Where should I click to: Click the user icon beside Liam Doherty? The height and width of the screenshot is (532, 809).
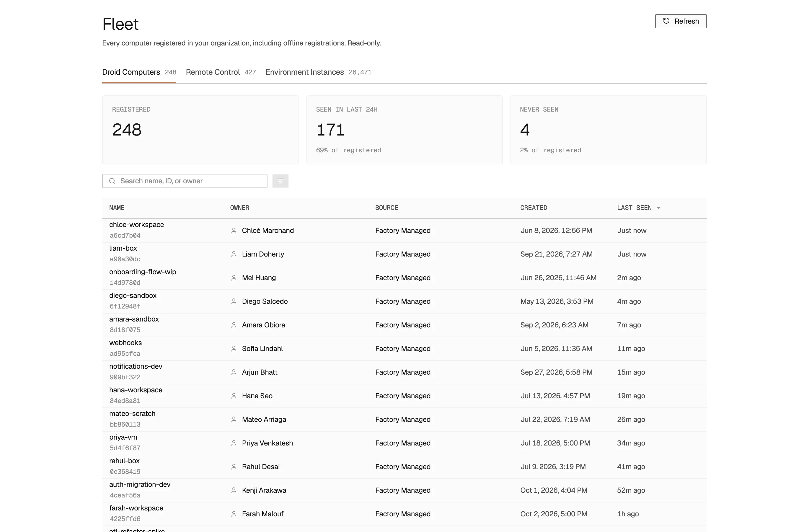coord(234,254)
